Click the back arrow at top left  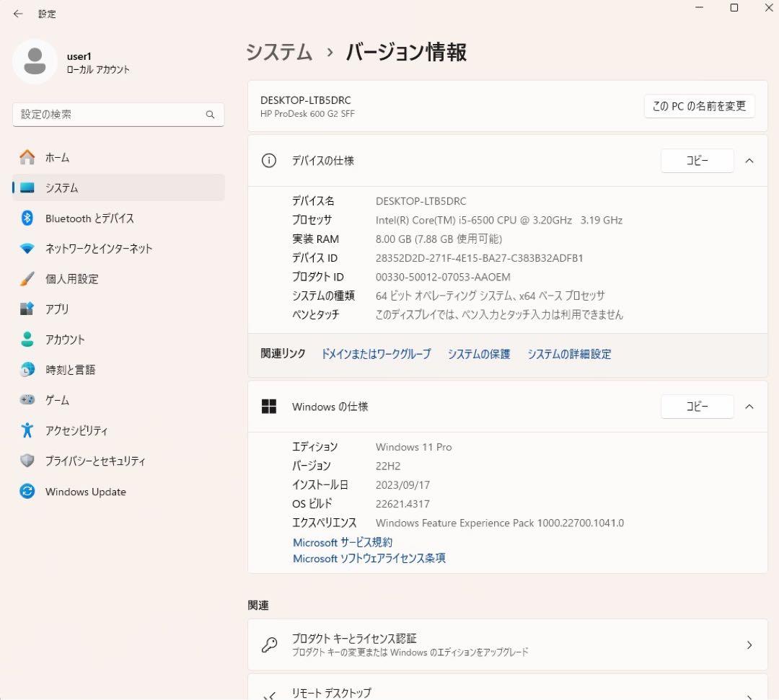click(x=17, y=13)
